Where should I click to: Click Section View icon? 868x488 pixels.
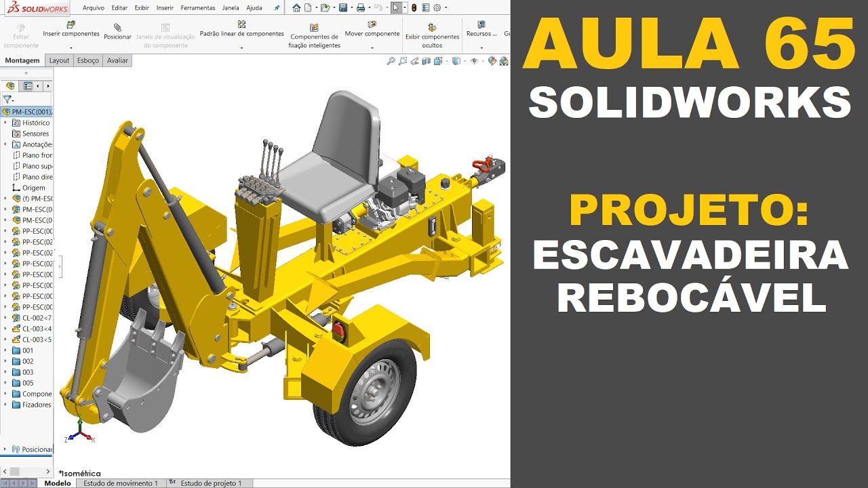coord(427,61)
